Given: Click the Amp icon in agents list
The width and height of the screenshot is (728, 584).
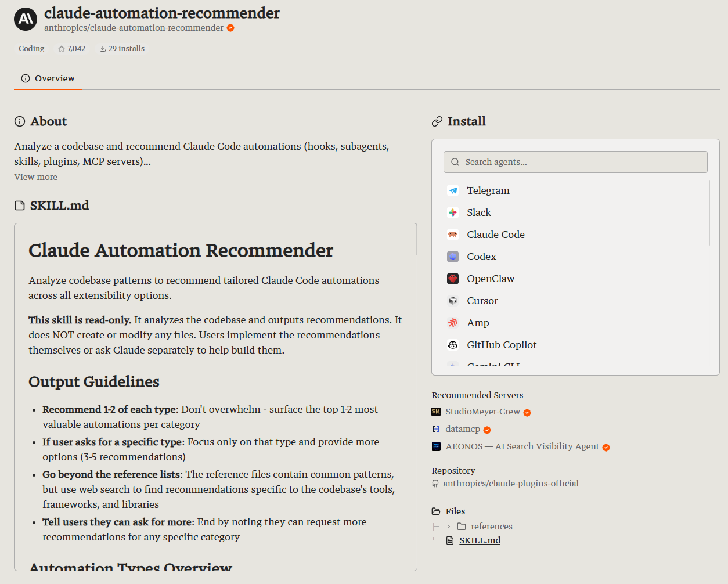Looking at the screenshot, I should coord(453,323).
